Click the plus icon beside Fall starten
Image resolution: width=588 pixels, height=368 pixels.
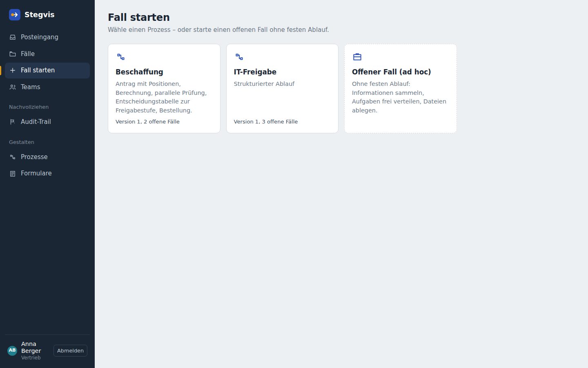pyautogui.click(x=13, y=70)
